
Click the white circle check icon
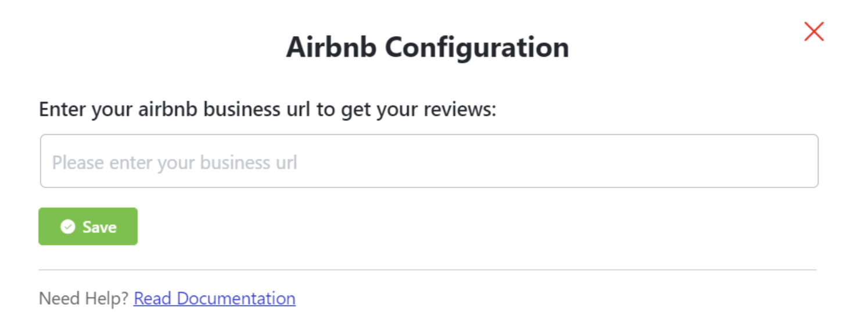click(68, 226)
